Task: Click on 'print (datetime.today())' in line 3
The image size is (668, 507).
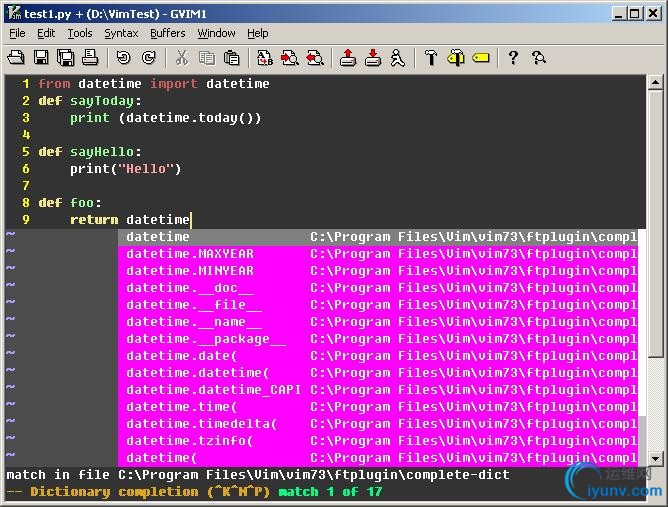Action: 165,118
